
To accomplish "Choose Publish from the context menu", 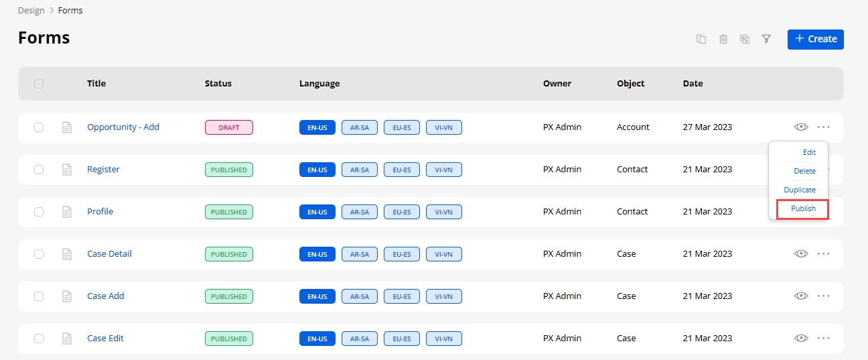I will point(802,208).
